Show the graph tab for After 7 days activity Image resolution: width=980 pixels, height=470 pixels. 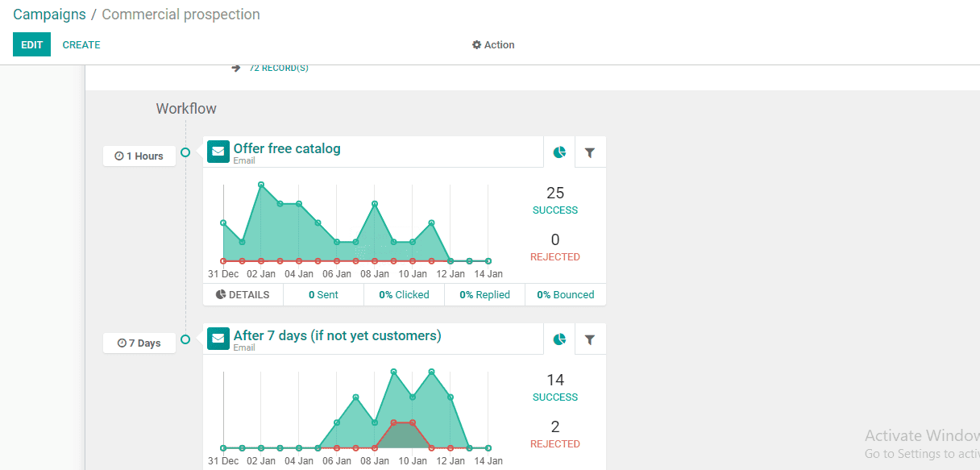559,339
